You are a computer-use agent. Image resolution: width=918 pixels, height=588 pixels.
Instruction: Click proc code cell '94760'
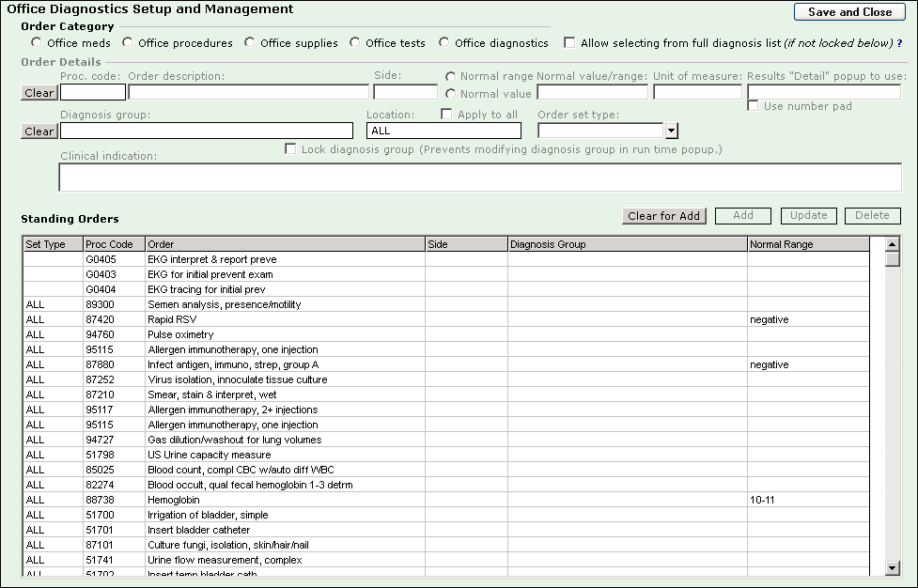point(115,334)
